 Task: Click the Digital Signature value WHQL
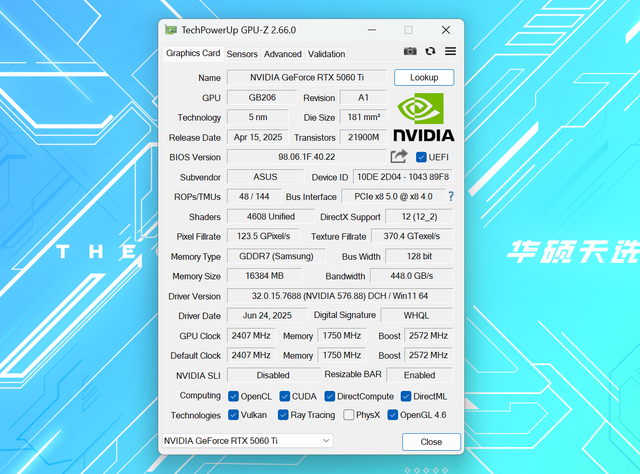(416, 315)
